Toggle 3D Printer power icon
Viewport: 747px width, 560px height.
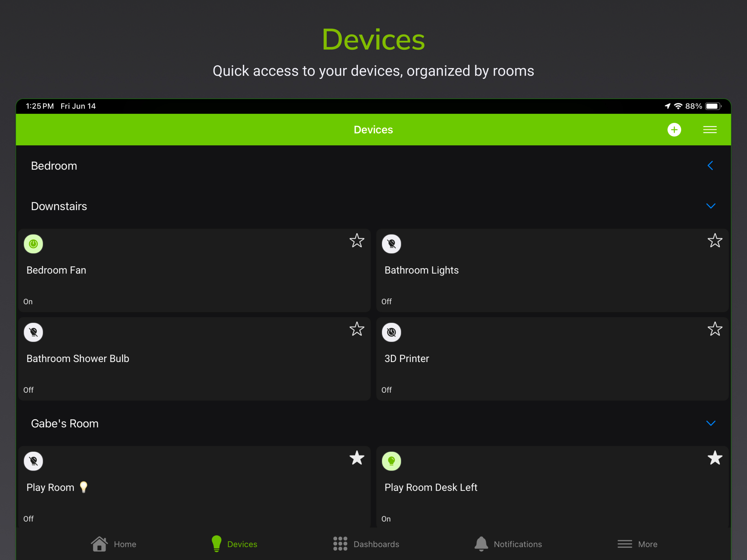391,332
